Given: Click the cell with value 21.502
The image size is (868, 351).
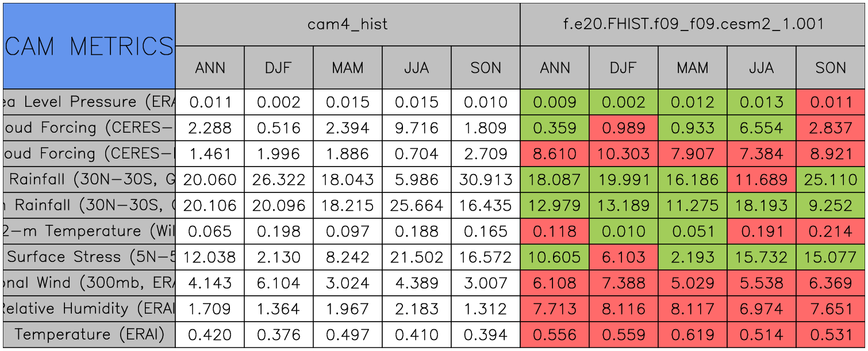Looking at the screenshot, I should coord(417,257).
